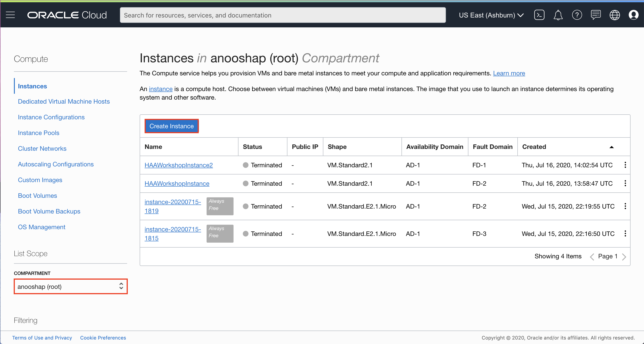Open the language globe icon
The height and width of the screenshot is (344, 644).
[615, 15]
